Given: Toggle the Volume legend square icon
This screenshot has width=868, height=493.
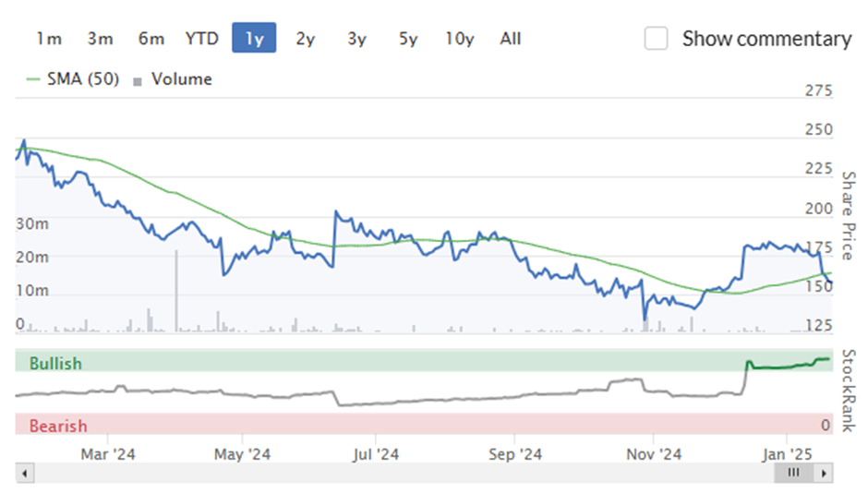Looking at the screenshot, I should [138, 82].
